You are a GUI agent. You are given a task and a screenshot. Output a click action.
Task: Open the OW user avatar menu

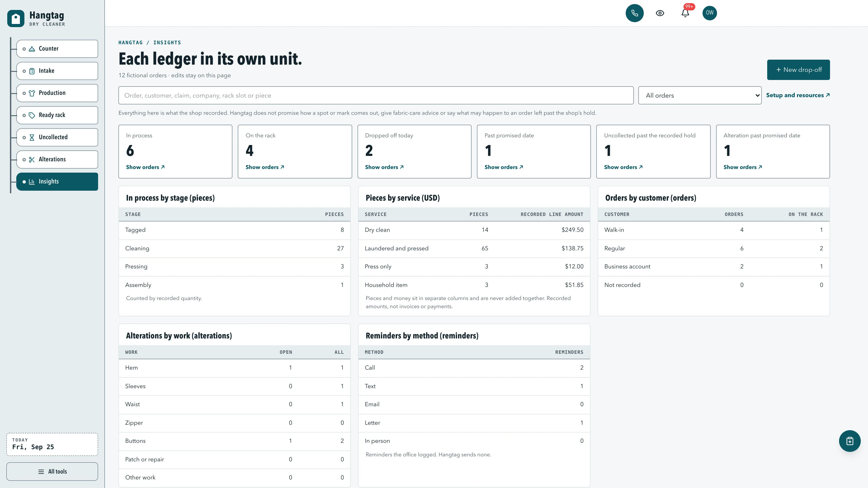(x=710, y=13)
